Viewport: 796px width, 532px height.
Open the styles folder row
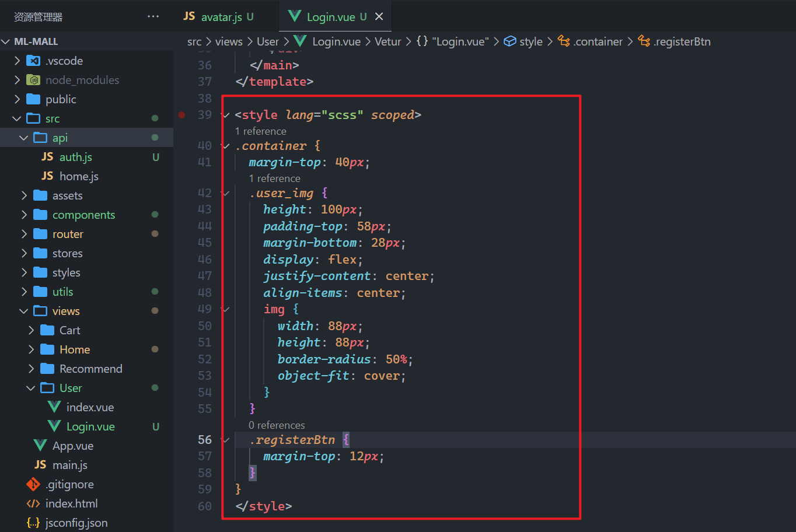tap(86, 272)
